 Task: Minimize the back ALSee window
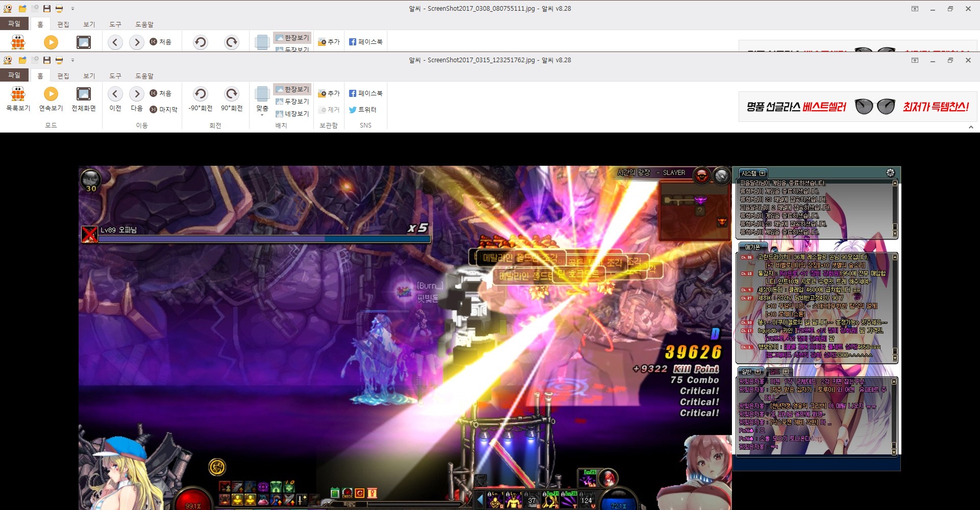pos(933,9)
